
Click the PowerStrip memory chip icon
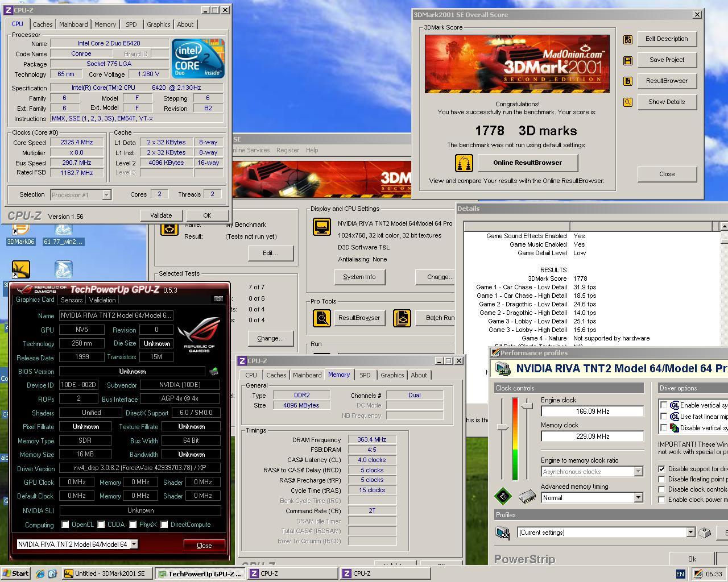pos(527,497)
